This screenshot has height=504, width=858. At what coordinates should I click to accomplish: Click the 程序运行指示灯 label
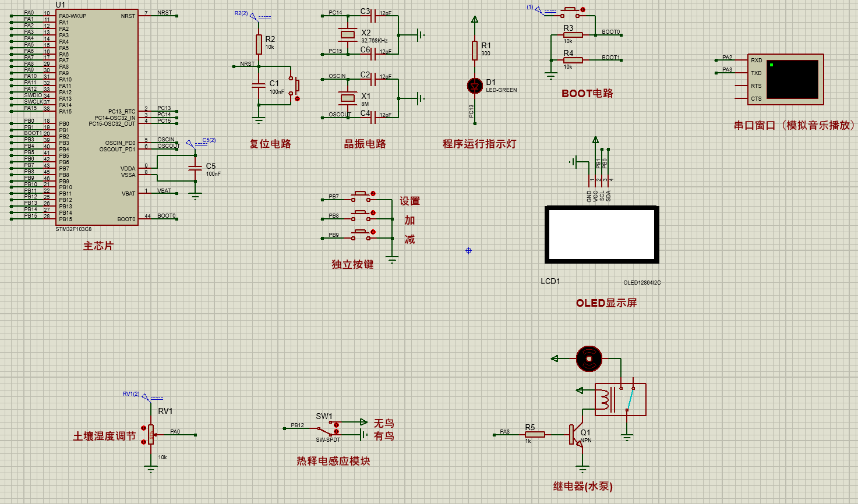[x=479, y=144]
